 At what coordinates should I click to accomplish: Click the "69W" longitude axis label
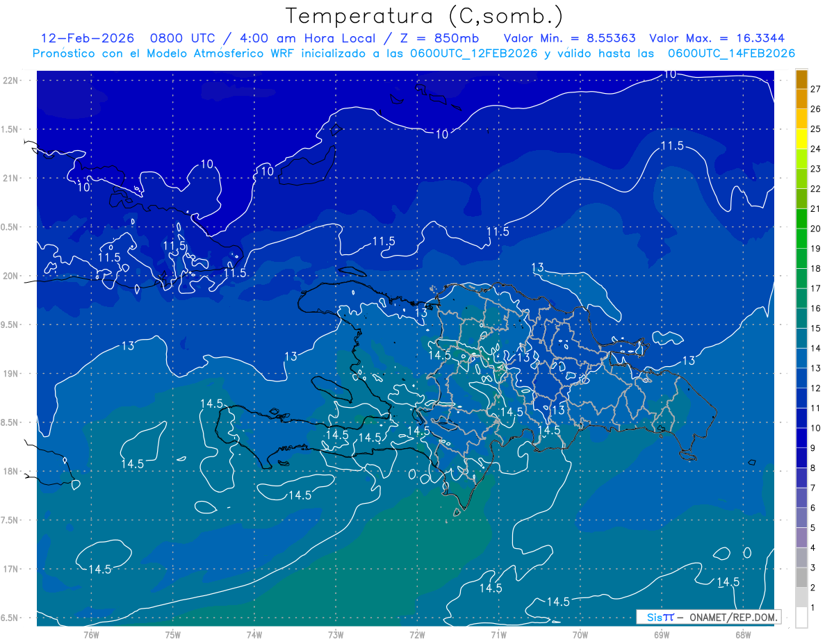(662, 635)
